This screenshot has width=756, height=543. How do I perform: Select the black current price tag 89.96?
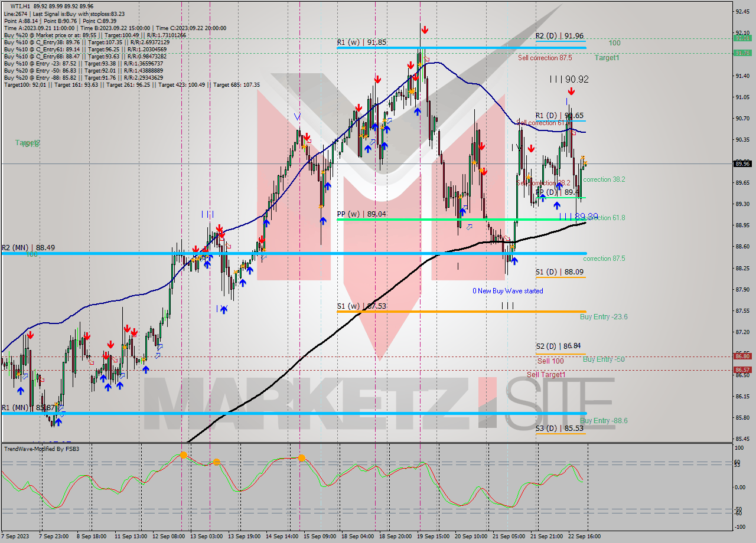coord(742,163)
